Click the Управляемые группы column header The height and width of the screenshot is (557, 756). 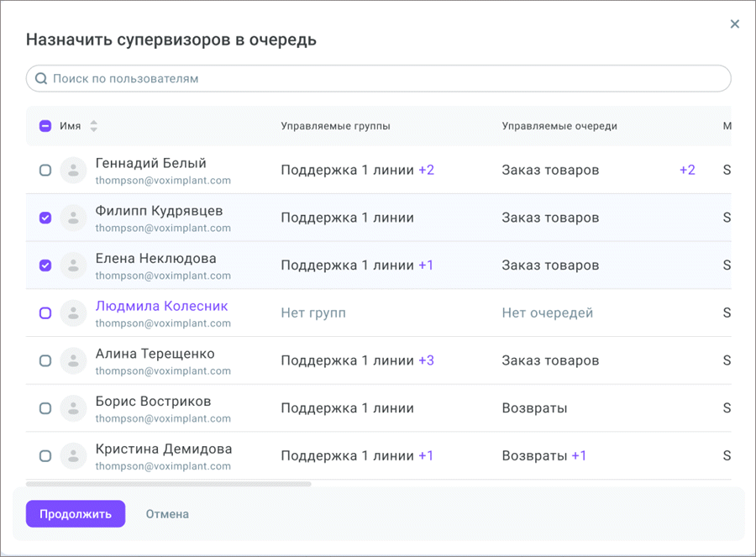pyautogui.click(x=335, y=126)
